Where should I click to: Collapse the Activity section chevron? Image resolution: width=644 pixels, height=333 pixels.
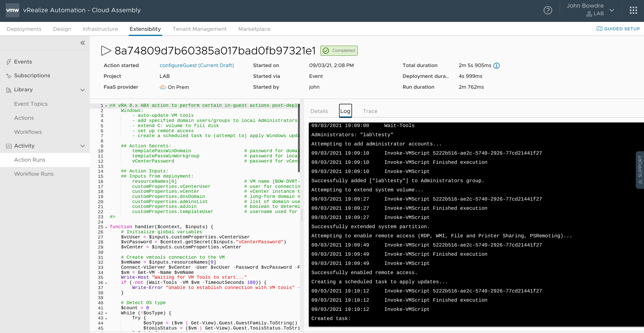pos(83,146)
